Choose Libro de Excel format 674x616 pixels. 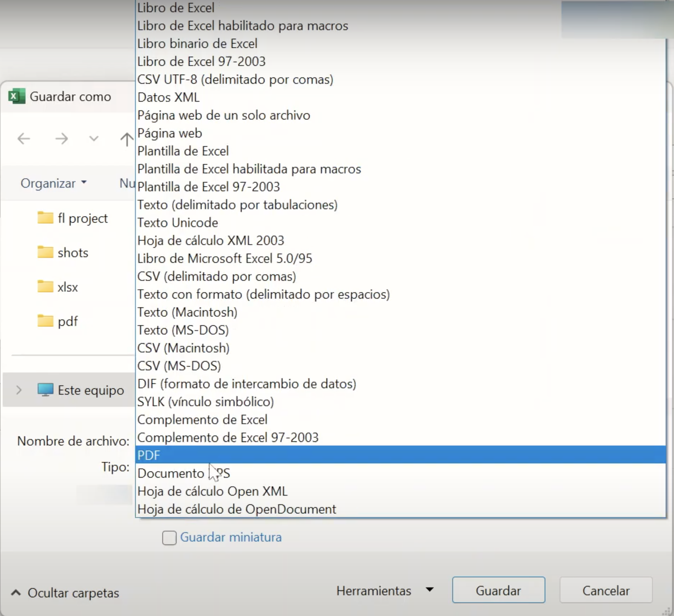click(x=176, y=8)
